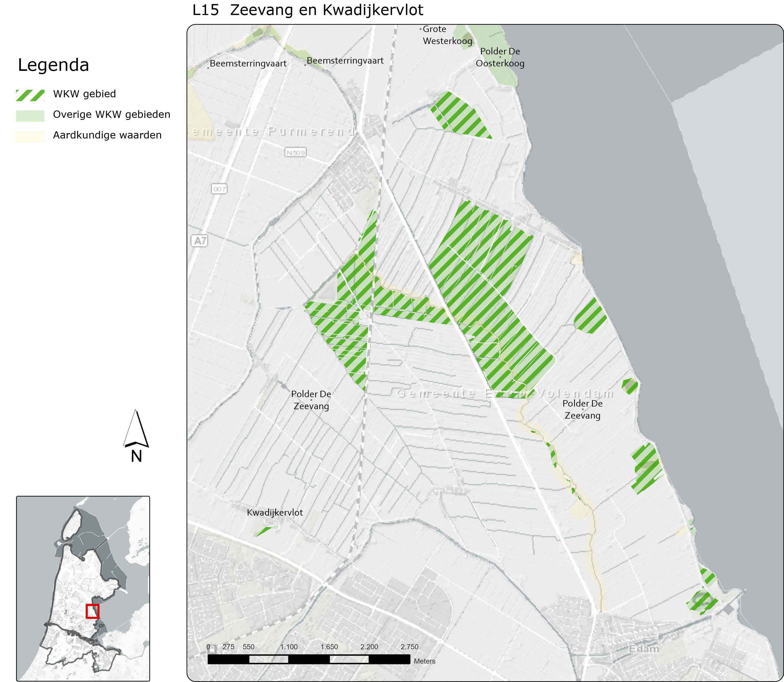Click the N509 road sign marker
Image resolution: width=784 pixels, height=682 pixels.
point(296,153)
